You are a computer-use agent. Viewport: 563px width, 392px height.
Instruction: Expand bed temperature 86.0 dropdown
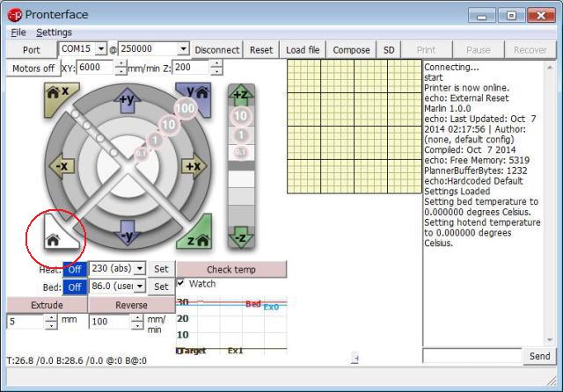pos(140,286)
